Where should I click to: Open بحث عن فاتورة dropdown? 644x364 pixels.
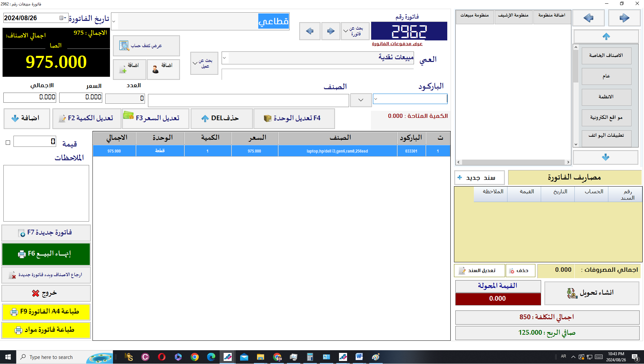(x=355, y=31)
